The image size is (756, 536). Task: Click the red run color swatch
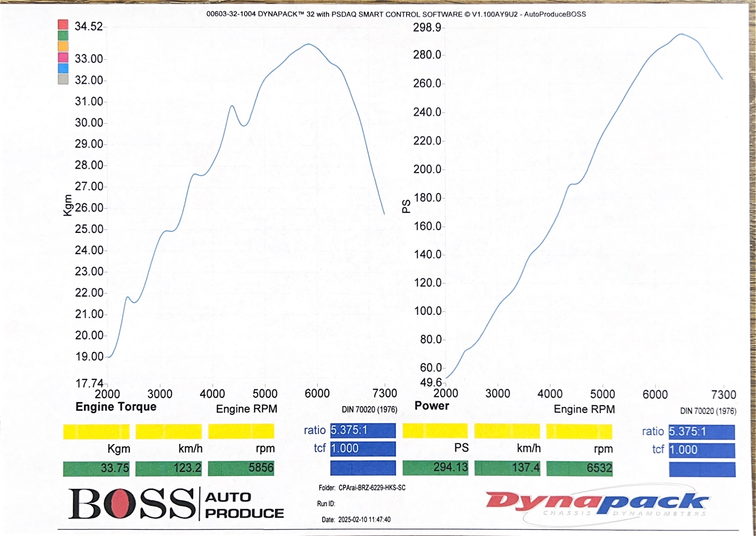pos(63,25)
